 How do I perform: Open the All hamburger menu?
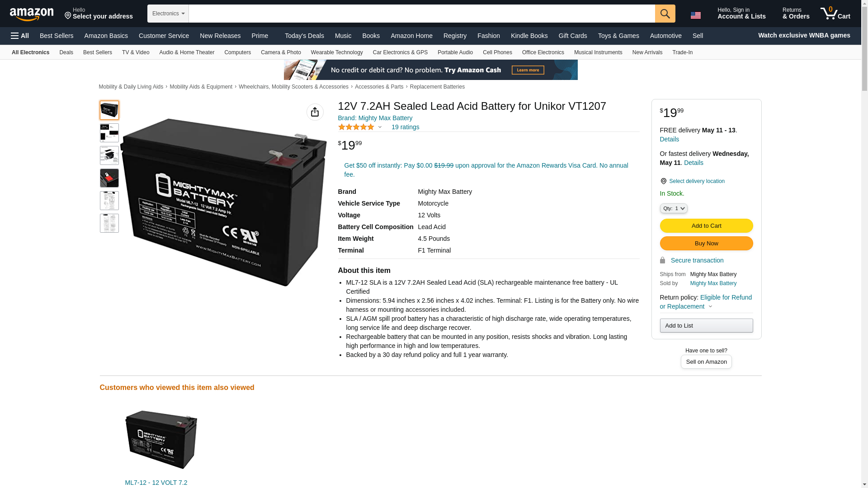[x=20, y=36]
